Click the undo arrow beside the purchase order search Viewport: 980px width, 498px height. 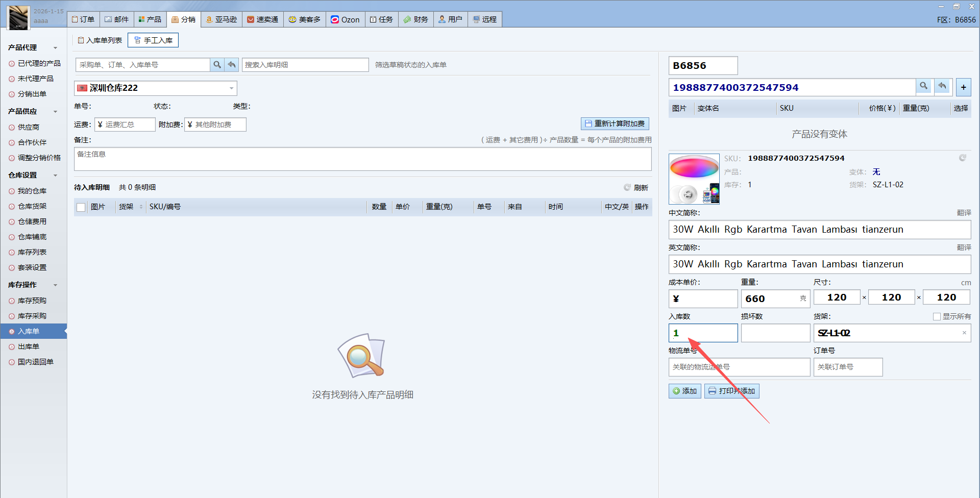point(232,65)
